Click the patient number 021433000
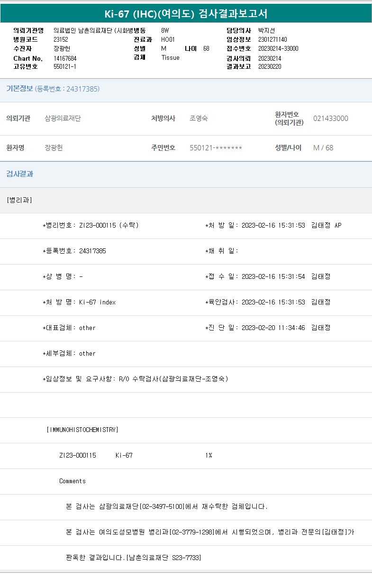 point(330,119)
